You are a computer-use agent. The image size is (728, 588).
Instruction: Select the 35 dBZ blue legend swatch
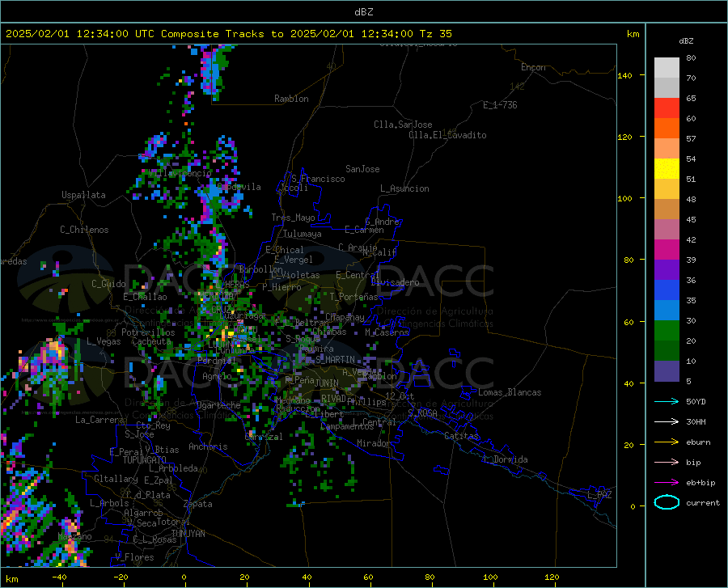point(667,290)
